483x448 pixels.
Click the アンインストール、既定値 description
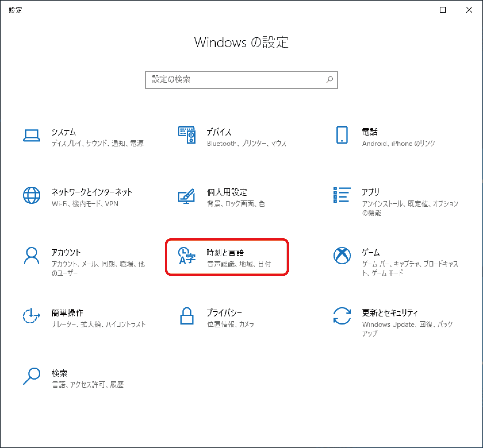click(410, 208)
